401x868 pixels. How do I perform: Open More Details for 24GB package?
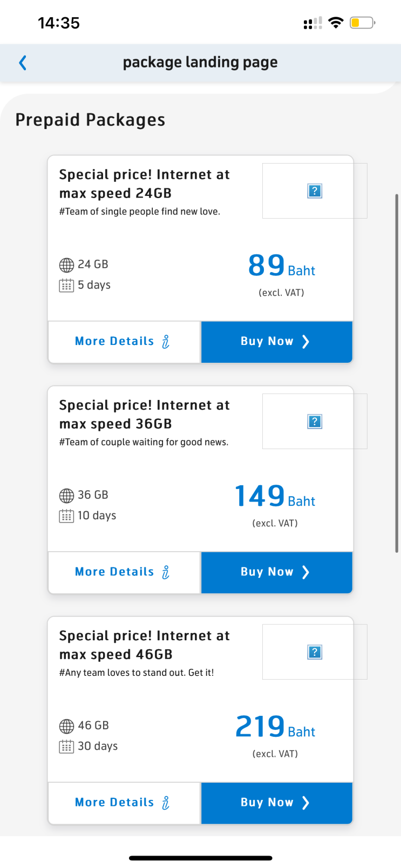(114, 342)
